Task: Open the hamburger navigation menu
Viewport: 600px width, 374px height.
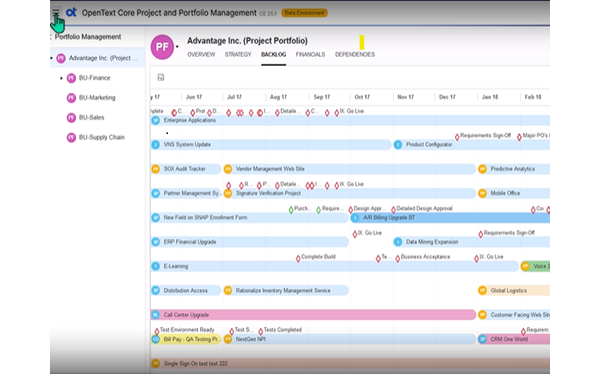Action: 56,13
